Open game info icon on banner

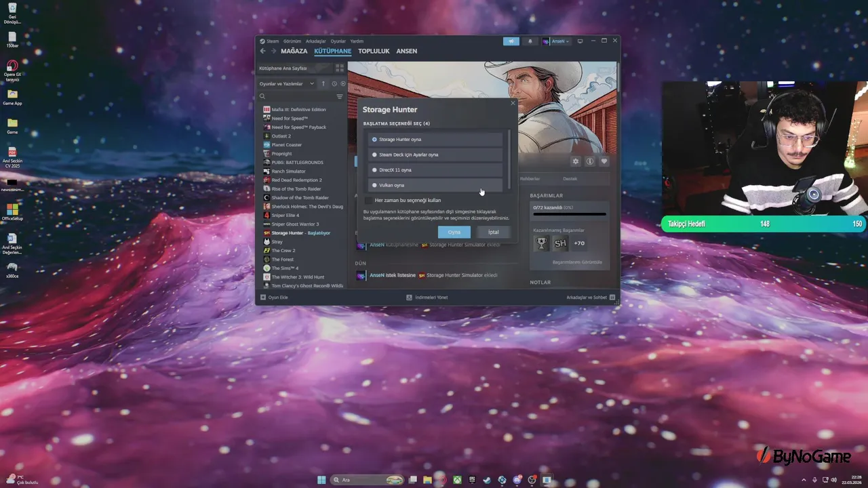pyautogui.click(x=590, y=161)
